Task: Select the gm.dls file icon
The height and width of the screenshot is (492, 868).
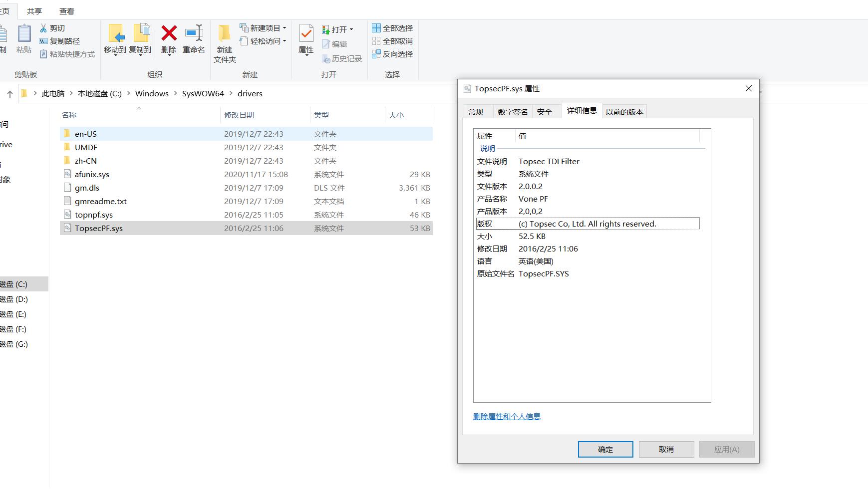Action: (x=67, y=188)
